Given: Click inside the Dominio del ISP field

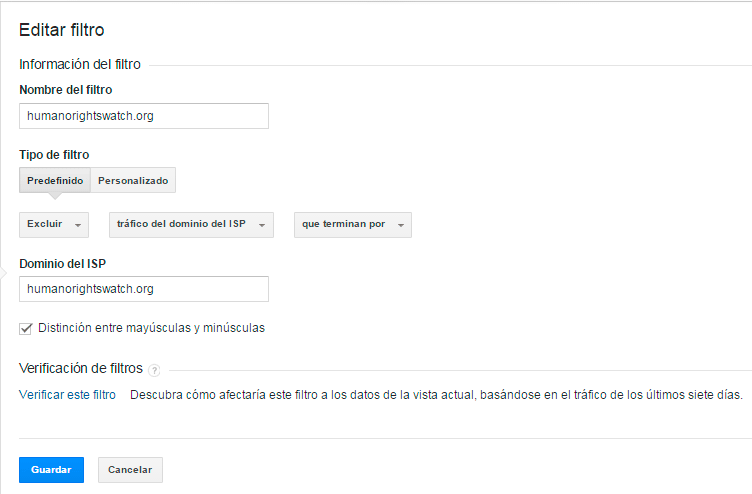Looking at the screenshot, I should (x=144, y=289).
